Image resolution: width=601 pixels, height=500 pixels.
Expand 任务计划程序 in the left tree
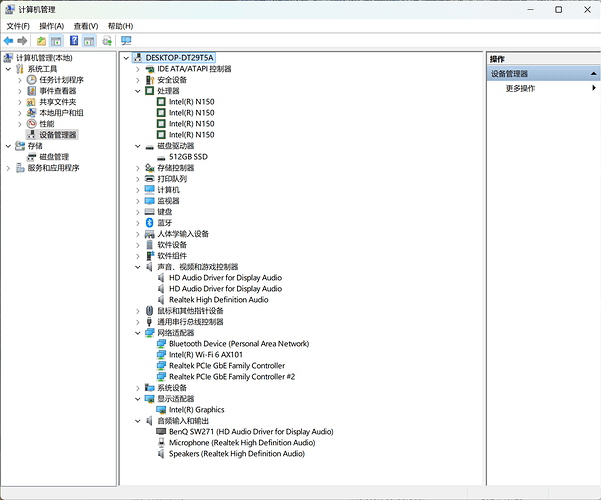20,80
